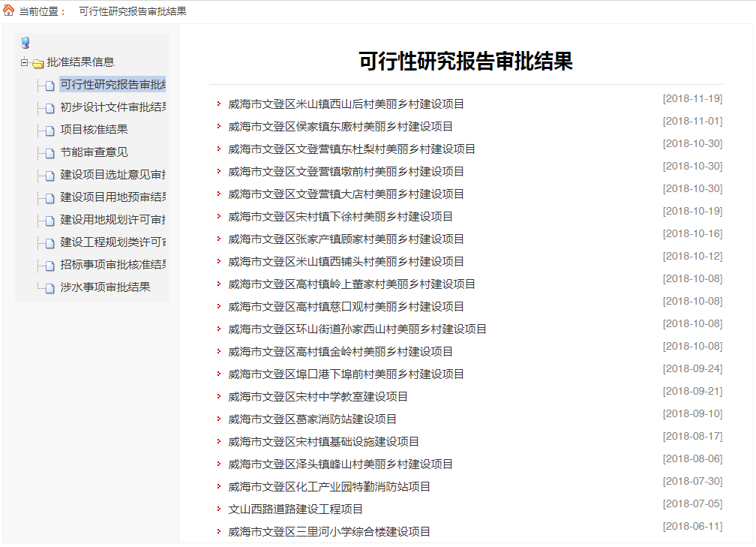Open 建设用地规划许可 tree item
The height and width of the screenshot is (547, 756).
pos(112,220)
